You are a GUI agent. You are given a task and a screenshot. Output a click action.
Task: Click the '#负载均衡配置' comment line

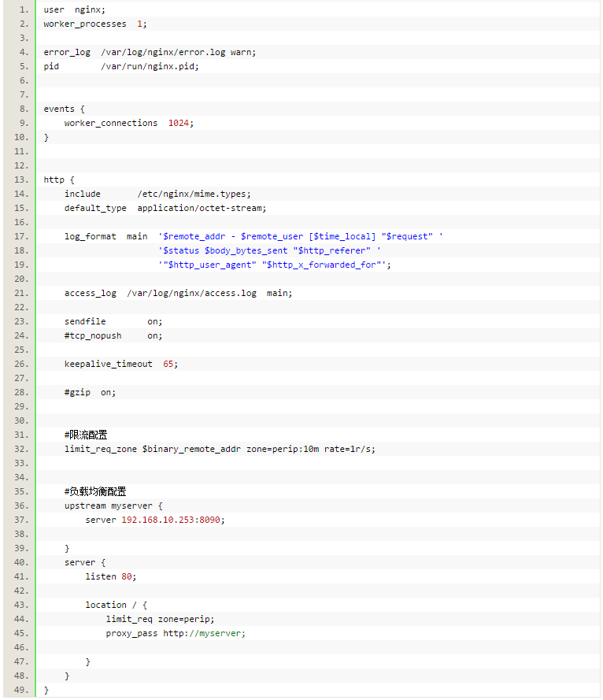(95, 491)
